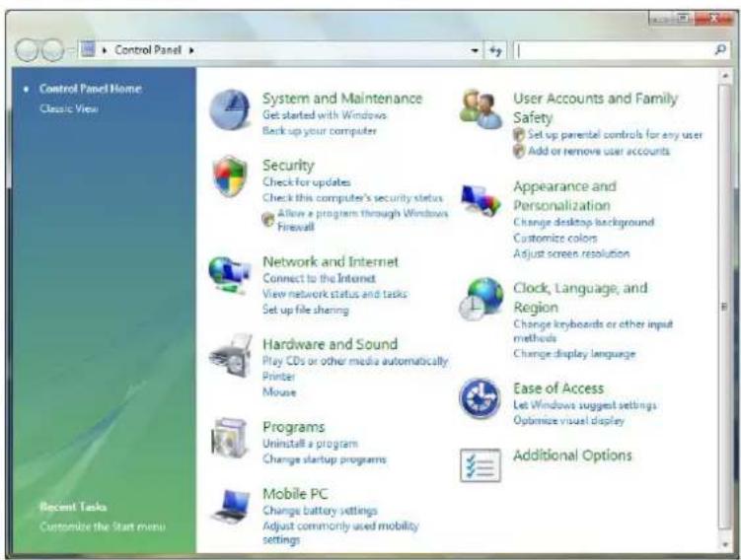741x560 pixels.
Task: Click the Mobile PC laptop icon
Action: (231, 506)
